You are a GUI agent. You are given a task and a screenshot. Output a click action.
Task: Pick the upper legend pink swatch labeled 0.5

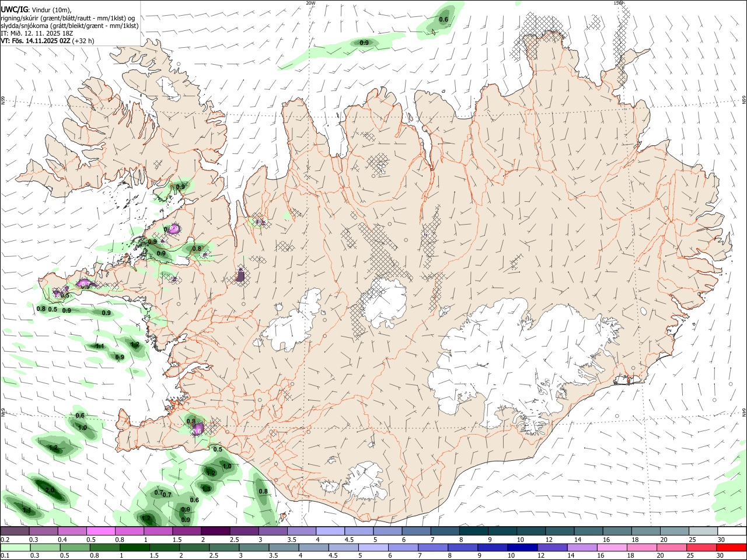100,531
